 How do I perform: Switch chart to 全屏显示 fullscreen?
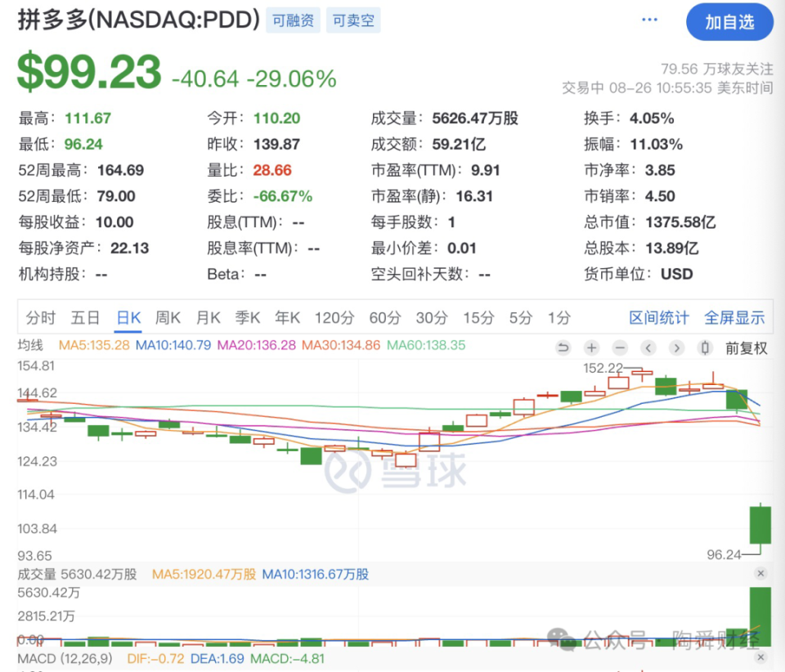[734, 318]
